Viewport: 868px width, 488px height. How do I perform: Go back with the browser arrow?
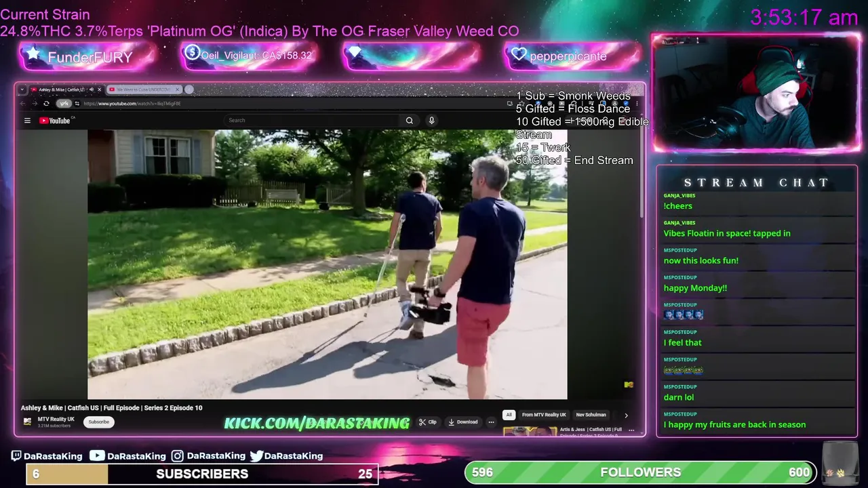(23, 104)
